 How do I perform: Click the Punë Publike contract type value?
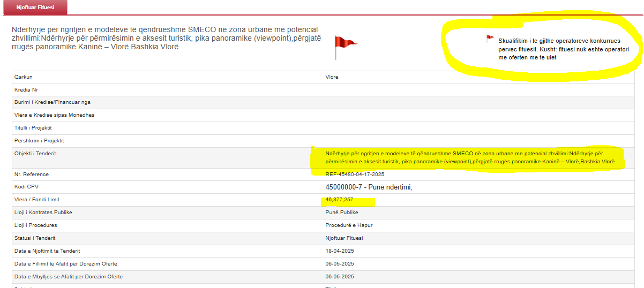[x=342, y=213]
